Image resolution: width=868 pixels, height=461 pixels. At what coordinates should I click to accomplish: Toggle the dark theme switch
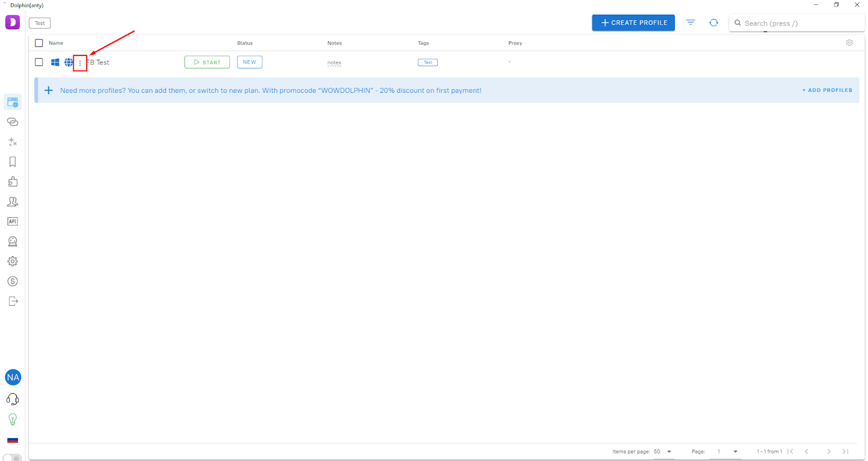[12, 457]
